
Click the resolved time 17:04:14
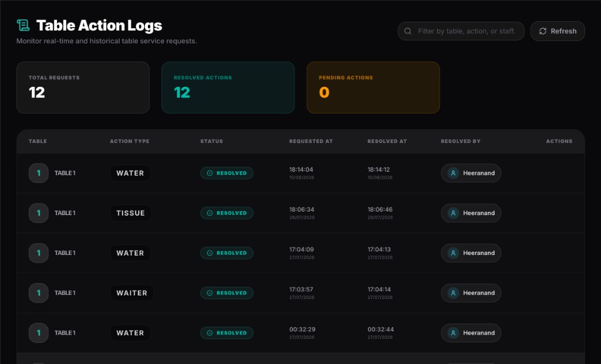pos(379,290)
